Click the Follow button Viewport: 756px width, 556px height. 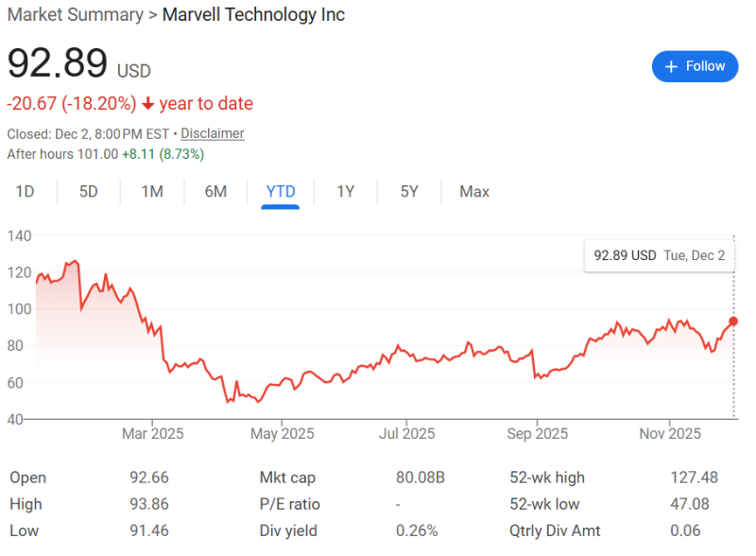coord(695,66)
